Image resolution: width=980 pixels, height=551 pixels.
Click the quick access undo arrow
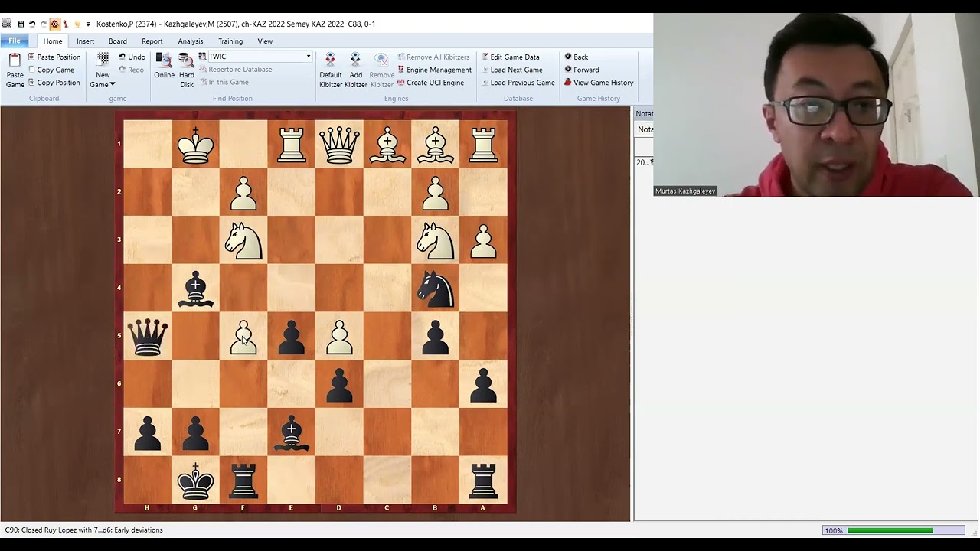(x=32, y=24)
